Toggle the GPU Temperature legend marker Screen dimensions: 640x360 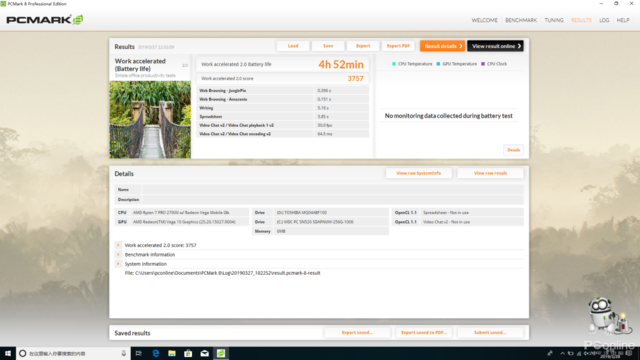click(438, 64)
